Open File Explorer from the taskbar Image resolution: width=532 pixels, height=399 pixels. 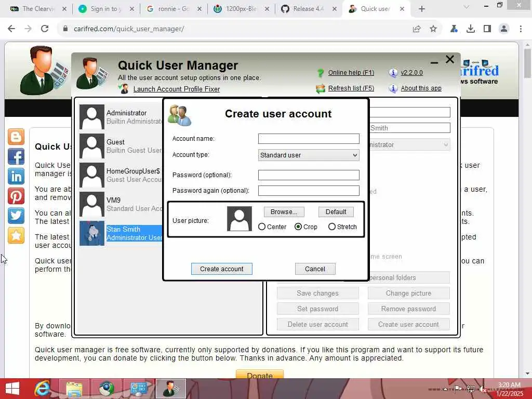[x=74, y=389]
